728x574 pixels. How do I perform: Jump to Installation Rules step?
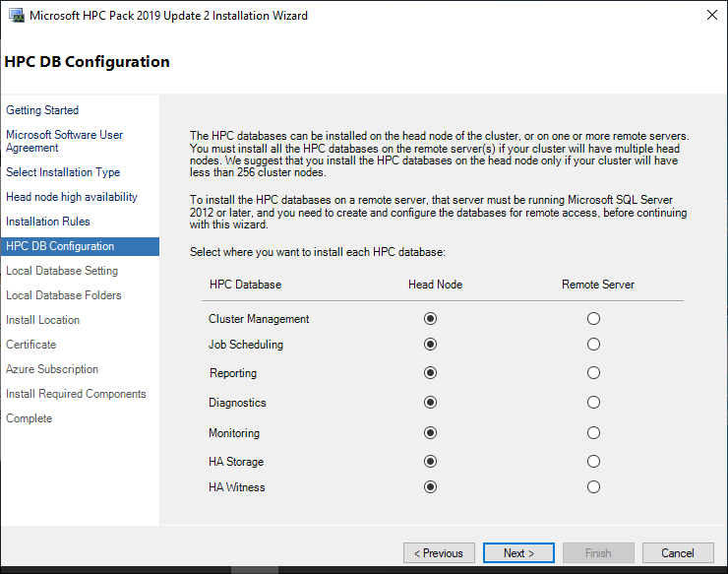pos(48,222)
